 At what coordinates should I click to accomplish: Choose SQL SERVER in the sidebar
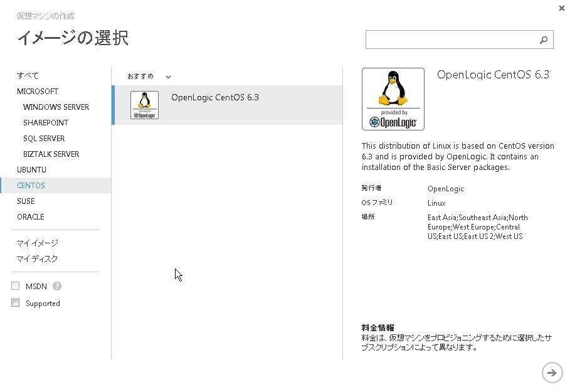click(44, 138)
